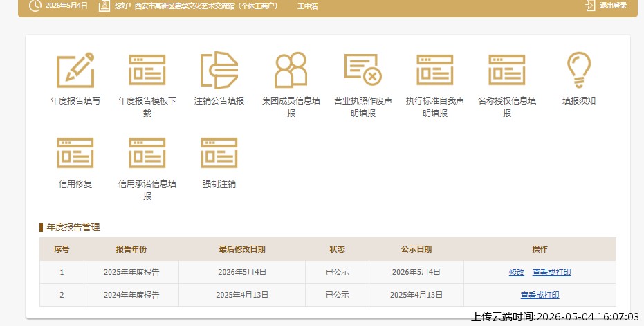Open the 信用承诺信息填报 icon

[x=147, y=153]
